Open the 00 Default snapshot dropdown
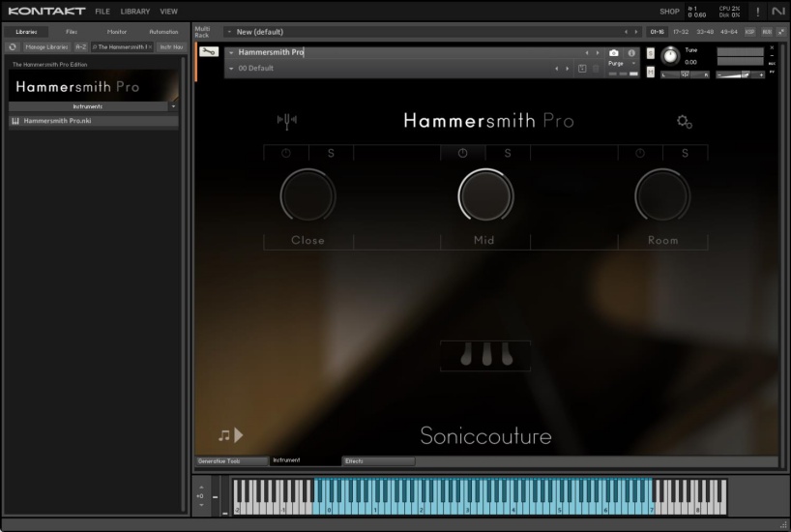 tap(231, 69)
